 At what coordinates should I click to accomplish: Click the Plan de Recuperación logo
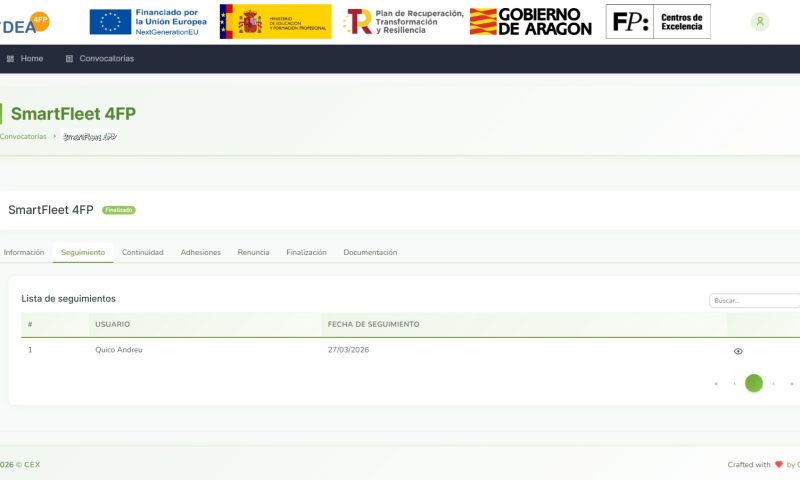[403, 22]
